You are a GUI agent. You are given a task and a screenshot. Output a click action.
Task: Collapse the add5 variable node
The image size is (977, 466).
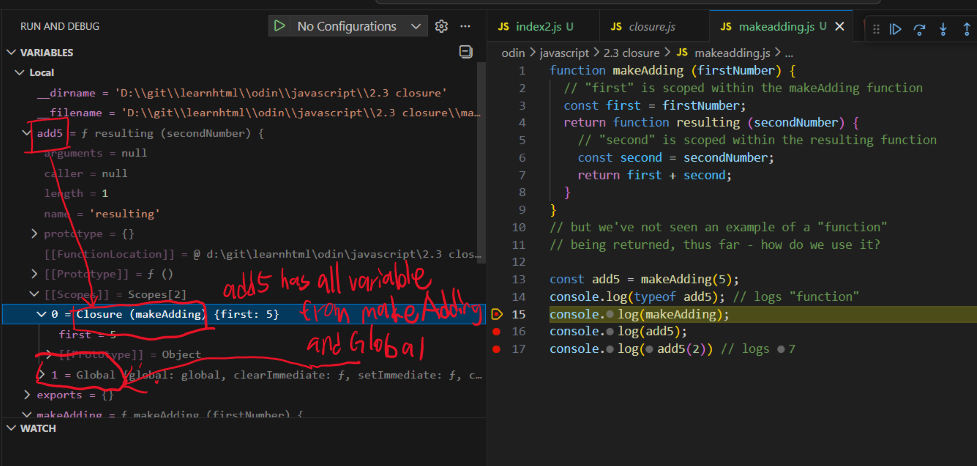coord(27,133)
